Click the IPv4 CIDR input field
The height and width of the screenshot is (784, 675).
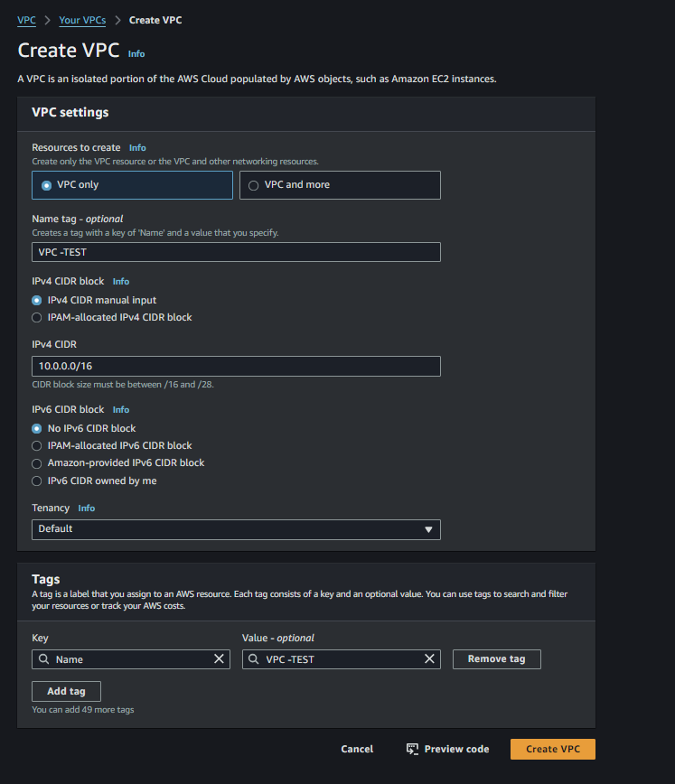click(x=236, y=366)
